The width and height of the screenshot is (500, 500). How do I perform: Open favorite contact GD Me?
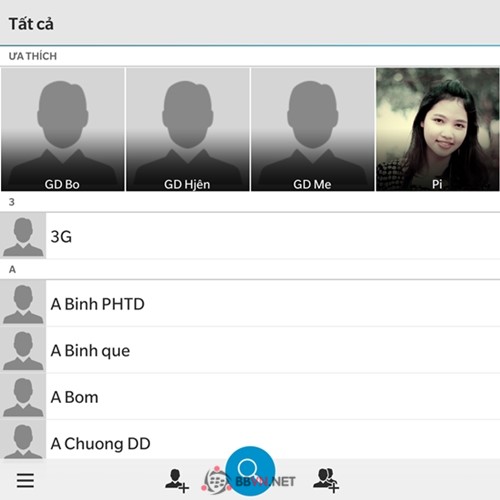click(313, 129)
